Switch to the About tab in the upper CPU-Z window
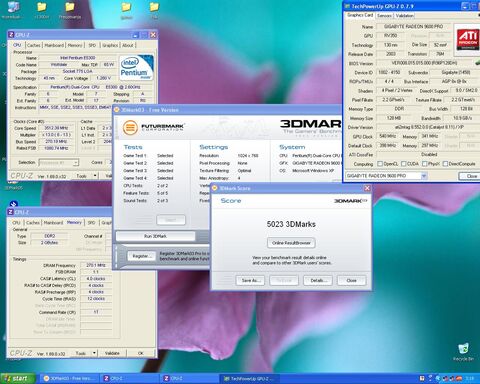Viewport: 480px width, 384px height. click(x=128, y=45)
